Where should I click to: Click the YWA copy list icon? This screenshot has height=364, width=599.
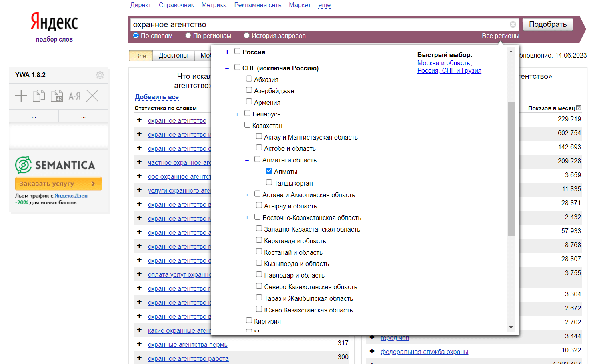click(39, 96)
